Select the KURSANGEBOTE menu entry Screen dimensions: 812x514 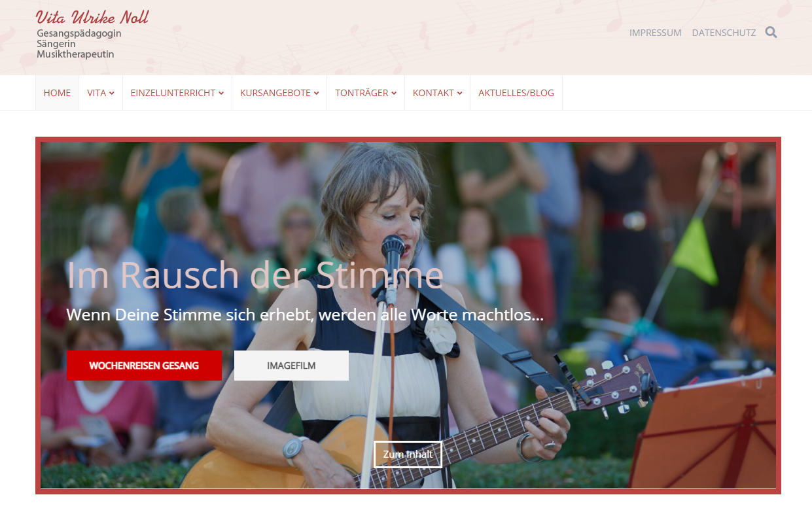point(275,93)
